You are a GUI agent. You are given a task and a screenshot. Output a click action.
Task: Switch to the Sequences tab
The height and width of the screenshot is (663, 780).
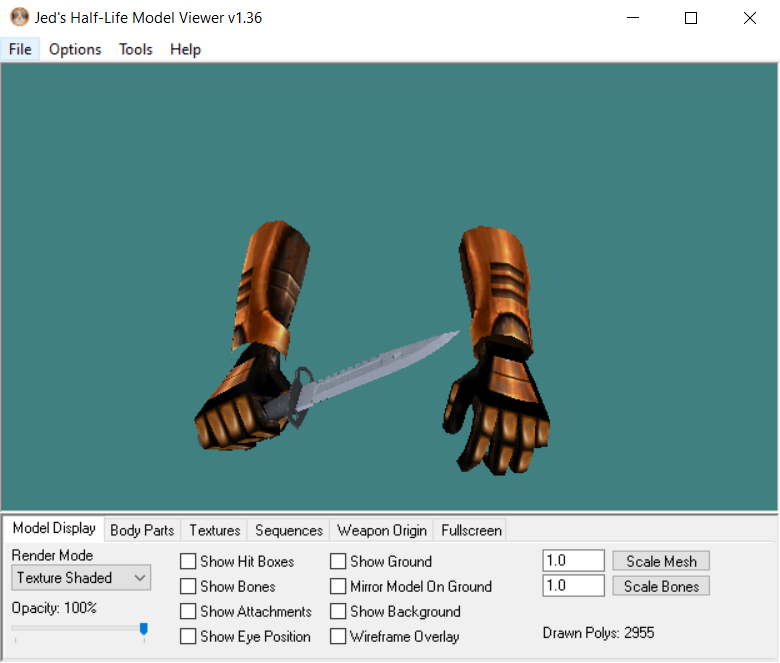289,530
